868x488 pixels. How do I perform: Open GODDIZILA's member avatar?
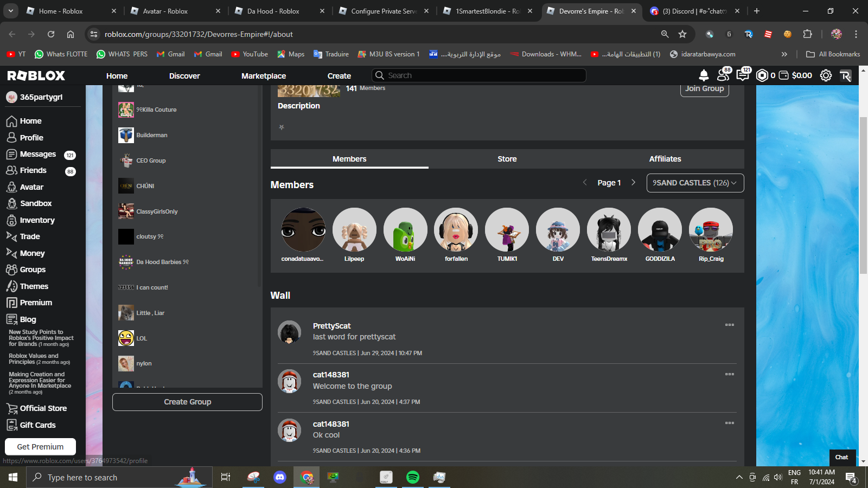coord(660,230)
